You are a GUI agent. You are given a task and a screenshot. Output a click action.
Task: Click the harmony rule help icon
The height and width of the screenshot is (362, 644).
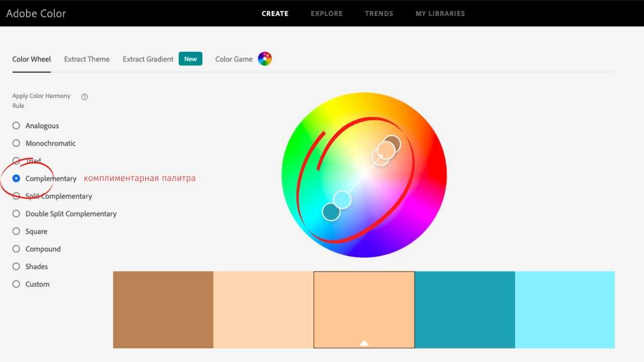(85, 97)
